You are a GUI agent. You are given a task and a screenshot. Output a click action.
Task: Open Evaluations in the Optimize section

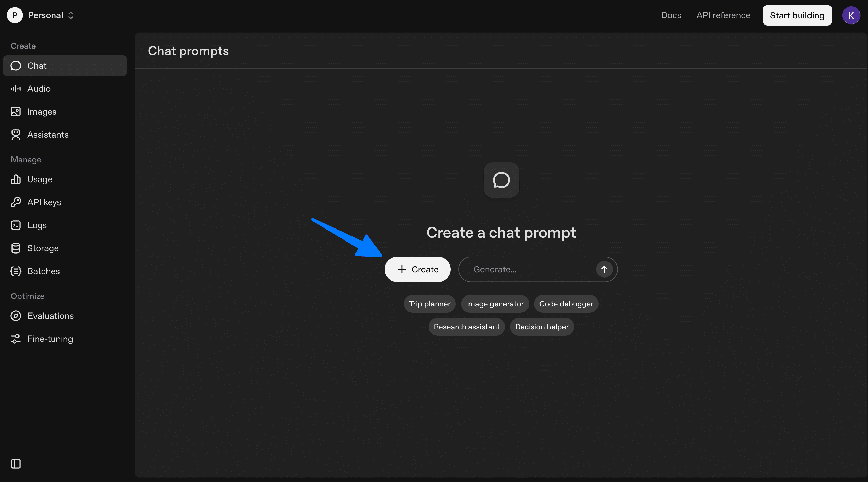[50, 316]
